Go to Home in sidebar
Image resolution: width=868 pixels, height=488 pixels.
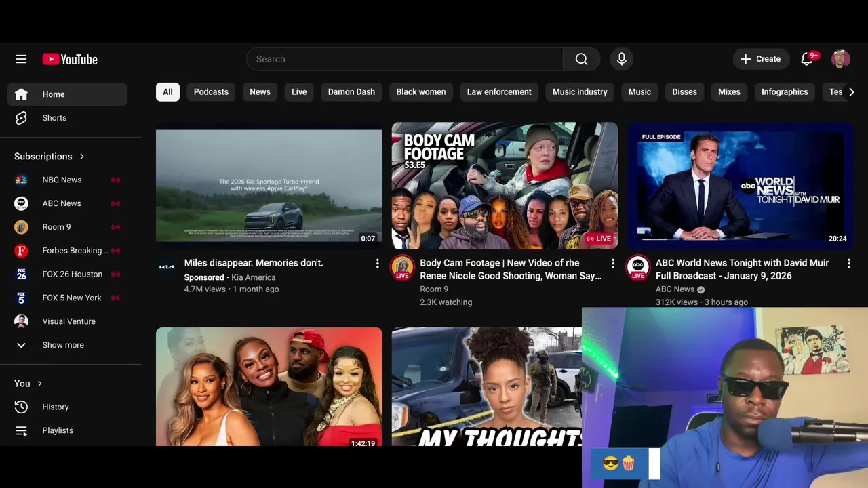67,94
